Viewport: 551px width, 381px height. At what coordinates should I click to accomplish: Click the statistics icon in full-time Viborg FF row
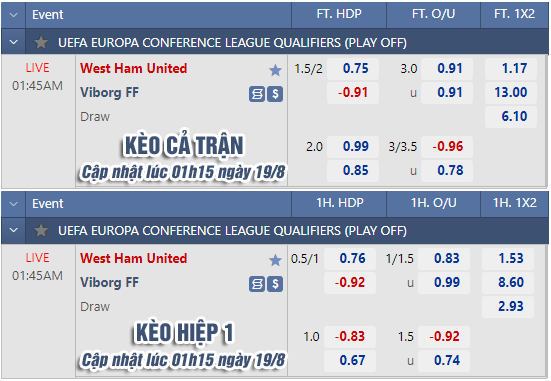click(x=257, y=94)
